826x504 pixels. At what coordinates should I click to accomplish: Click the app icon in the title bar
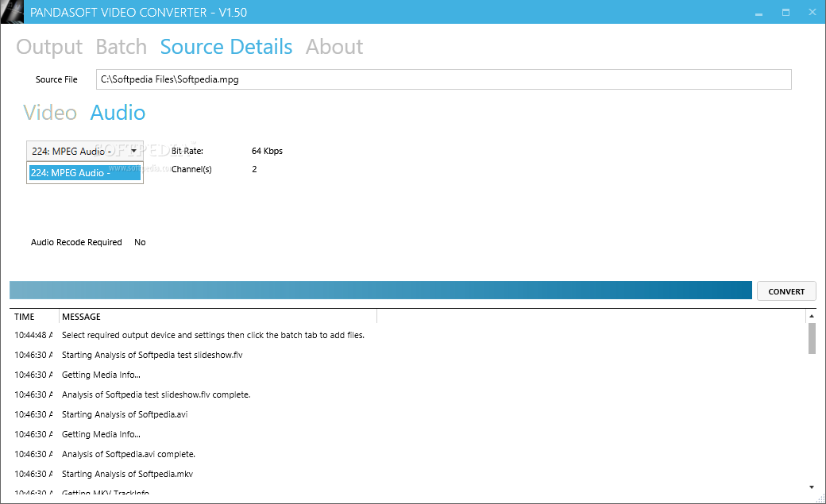[12, 12]
